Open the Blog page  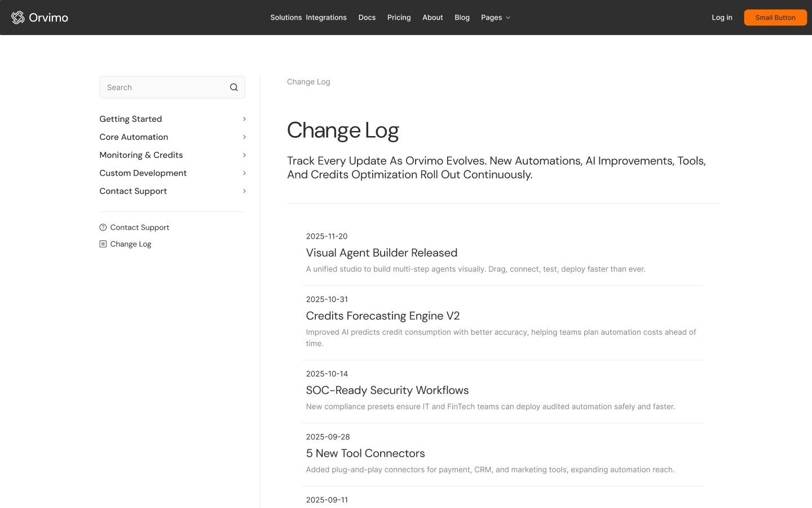[x=462, y=17]
